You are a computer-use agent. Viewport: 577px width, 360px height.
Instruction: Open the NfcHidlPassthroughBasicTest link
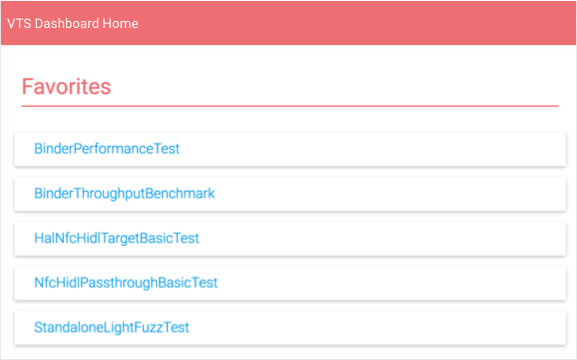click(126, 283)
